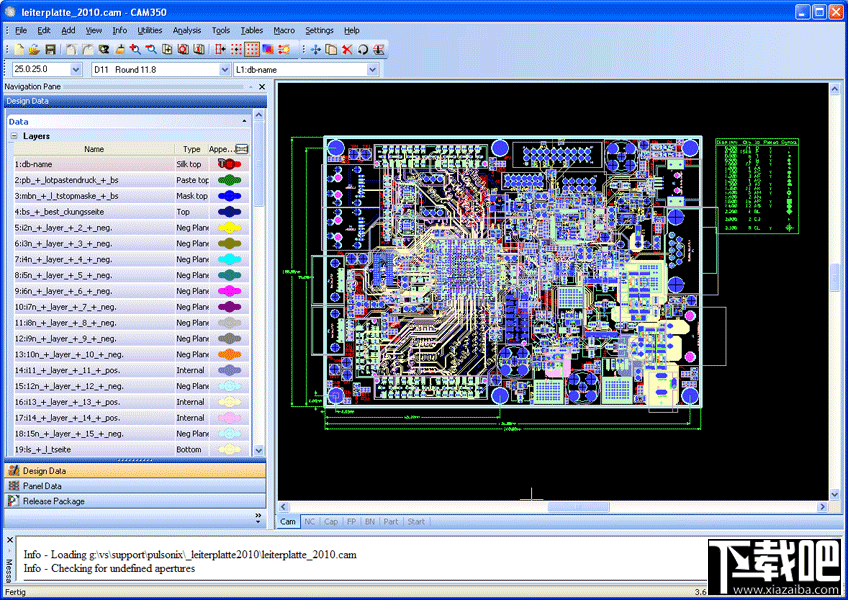Select the Rotate tool on the edit toolbar
Screen dimensions: 848x600
[x=363, y=48]
